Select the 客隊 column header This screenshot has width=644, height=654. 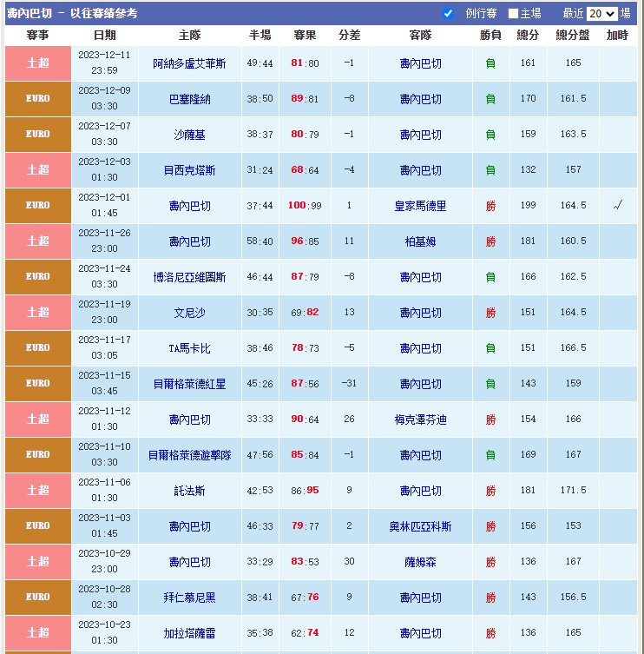[x=420, y=35]
